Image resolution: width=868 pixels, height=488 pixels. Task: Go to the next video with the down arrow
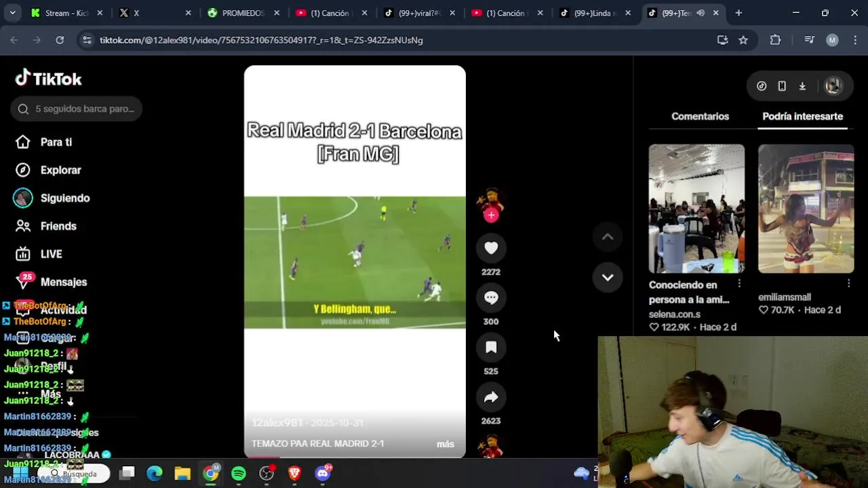(x=608, y=277)
